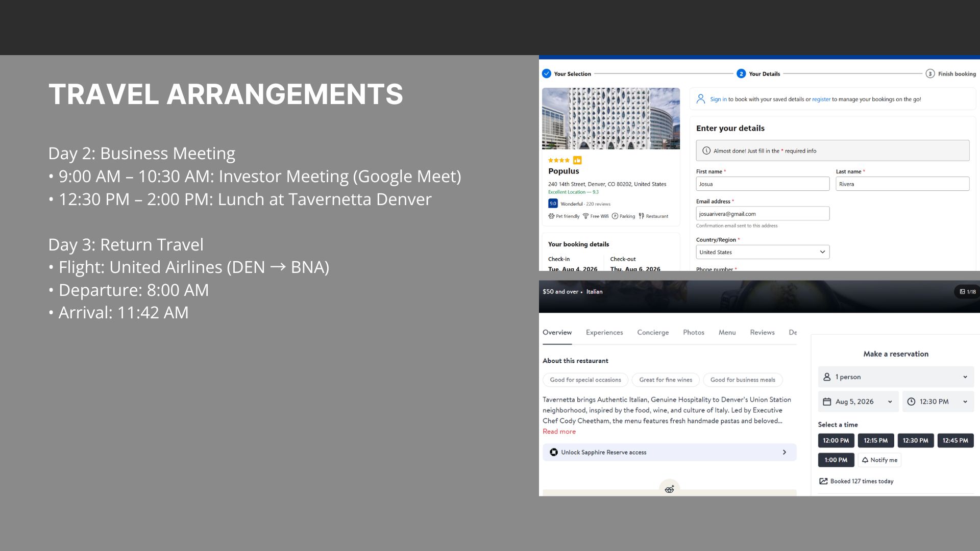Click the yellow thumbs-up badge above Populus
Viewport: 980px width, 551px height.
(x=577, y=160)
